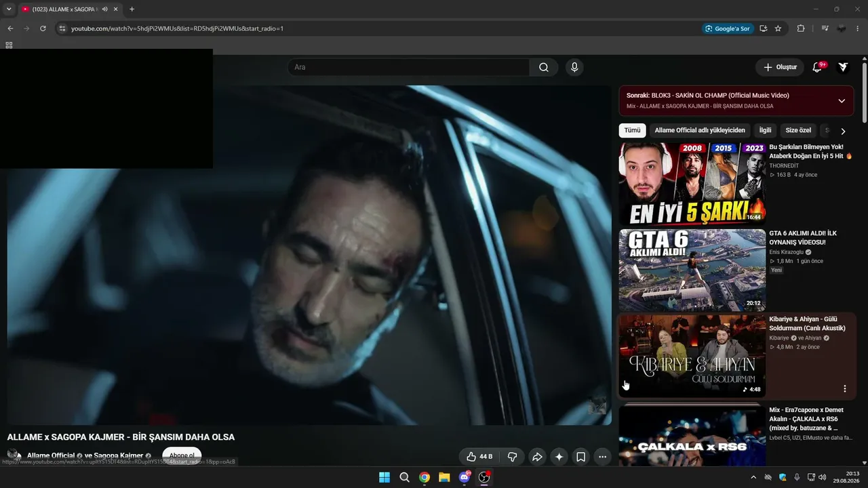Screen dimensions: 868x488
Task: Open site information icon in address bar
Action: tap(62, 28)
